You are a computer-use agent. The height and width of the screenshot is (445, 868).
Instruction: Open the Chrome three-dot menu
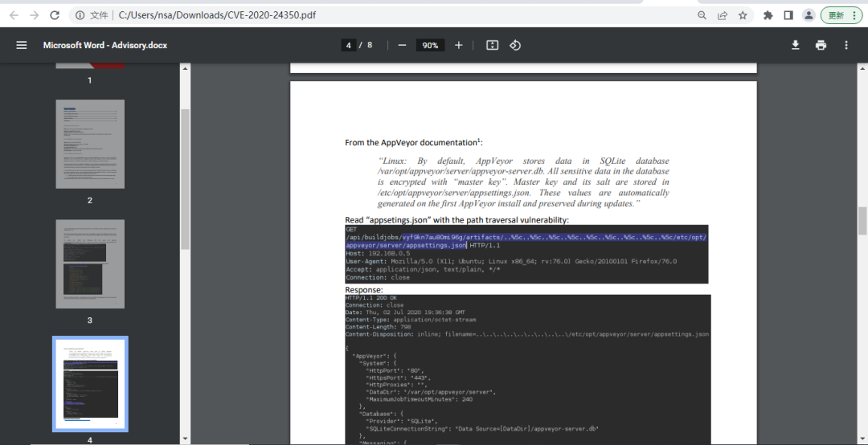854,15
